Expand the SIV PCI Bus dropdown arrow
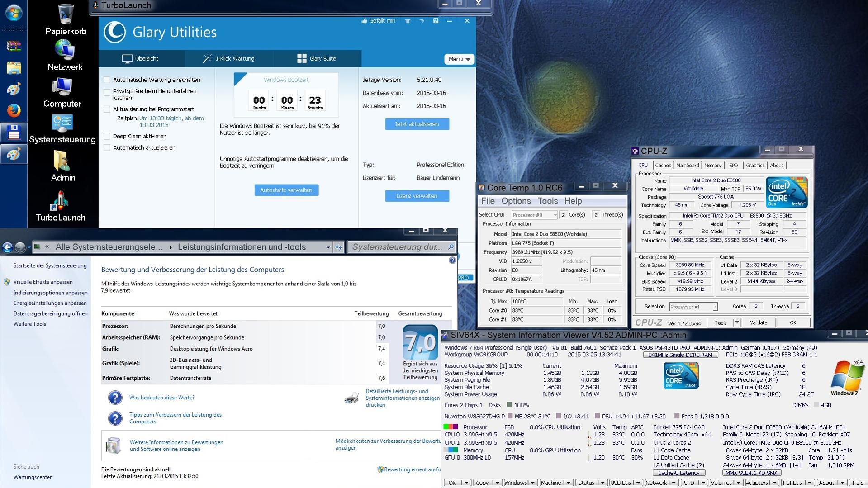868x488 pixels. 810,483
